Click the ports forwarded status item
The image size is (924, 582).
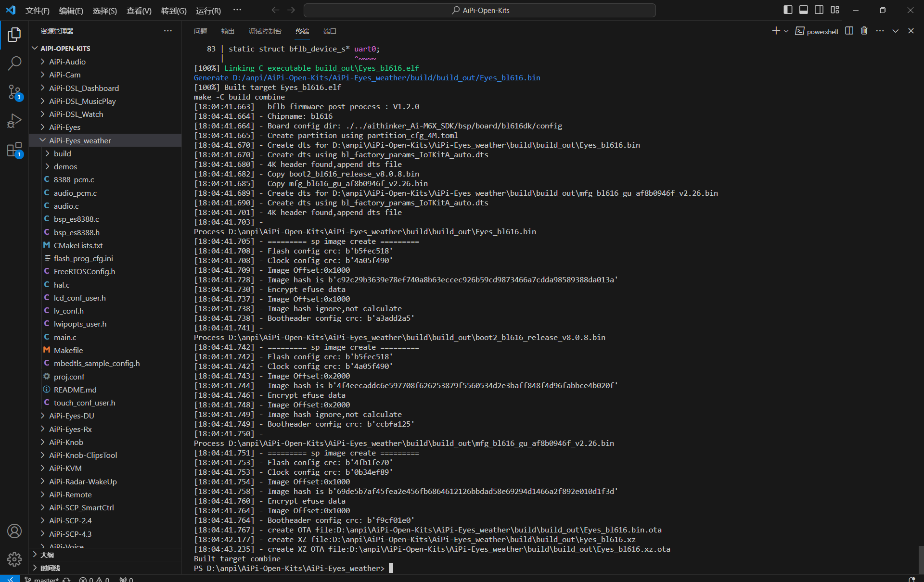tap(126, 579)
